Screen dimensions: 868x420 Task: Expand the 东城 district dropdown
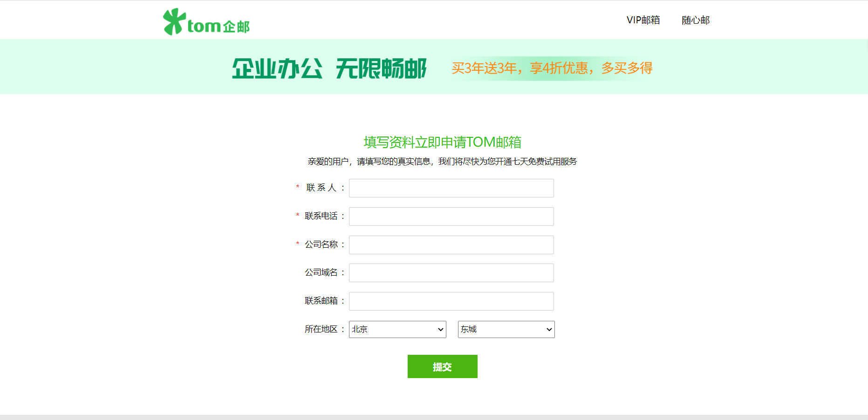(x=506, y=329)
